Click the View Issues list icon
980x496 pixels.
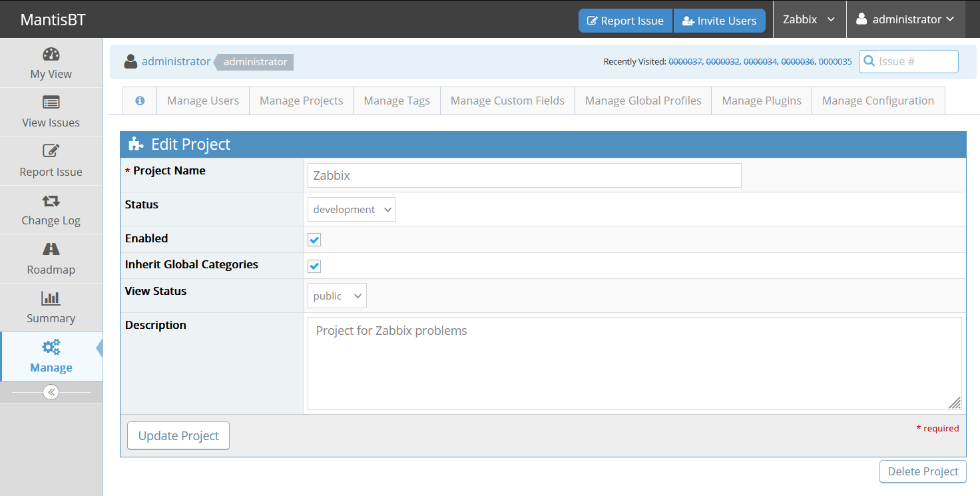click(x=51, y=103)
